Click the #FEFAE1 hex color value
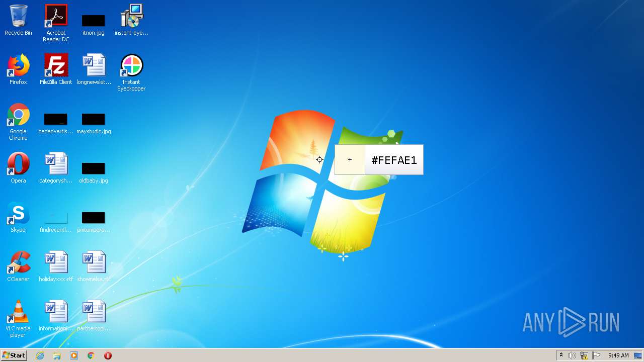This screenshot has height=362, width=644. tap(394, 160)
